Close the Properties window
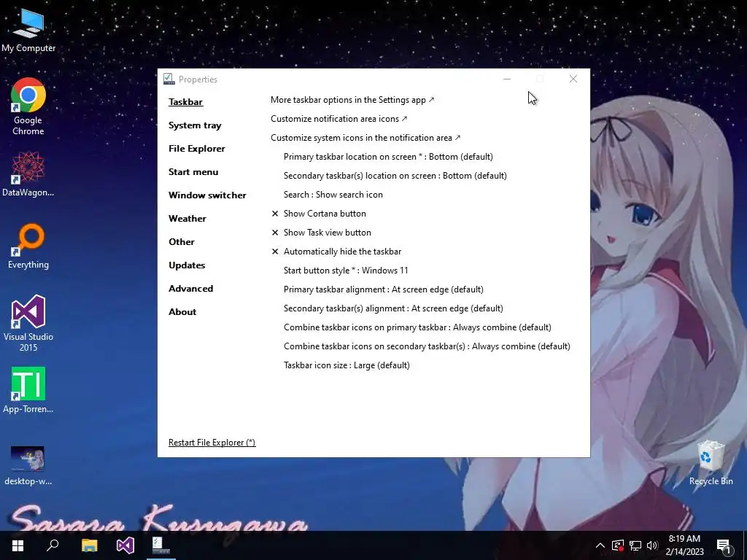Image resolution: width=747 pixels, height=560 pixels. 573,79
